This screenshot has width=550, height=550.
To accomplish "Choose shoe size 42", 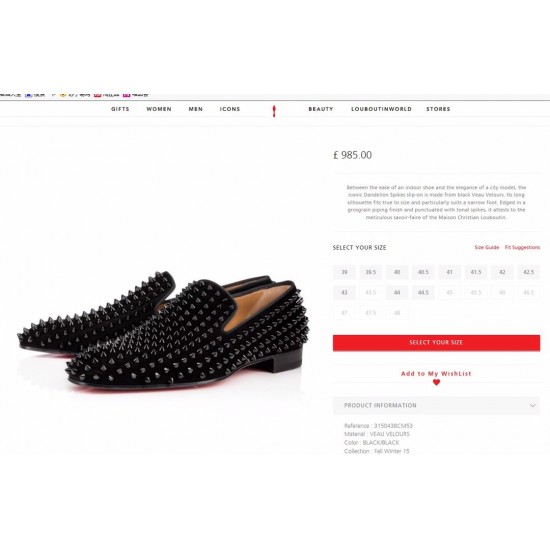I will click(502, 272).
